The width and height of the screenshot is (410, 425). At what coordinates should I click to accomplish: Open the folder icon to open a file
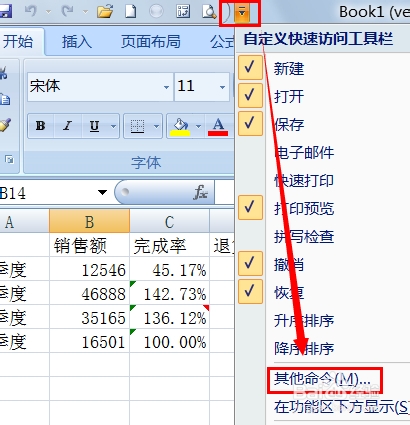[105, 12]
